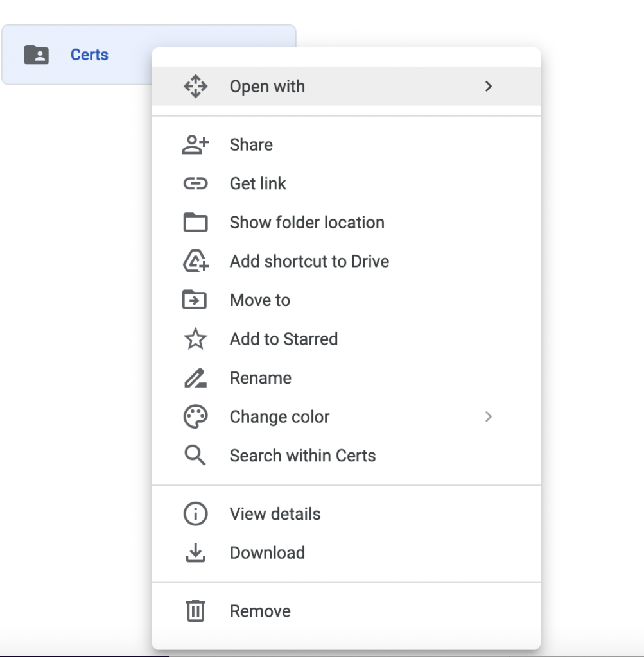
Task: Click the Open with move-arrows icon
Action: (195, 87)
